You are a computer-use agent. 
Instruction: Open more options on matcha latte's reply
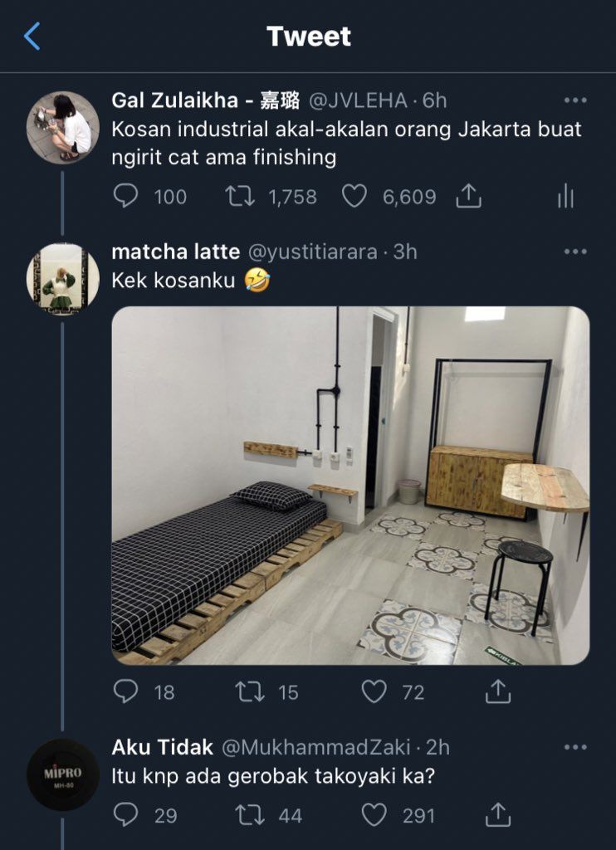coord(575,252)
